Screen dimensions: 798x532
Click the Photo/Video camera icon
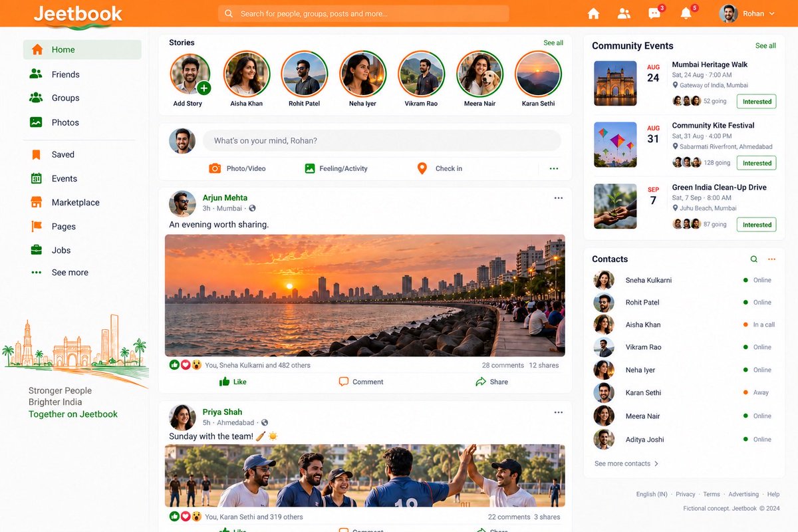coord(215,168)
